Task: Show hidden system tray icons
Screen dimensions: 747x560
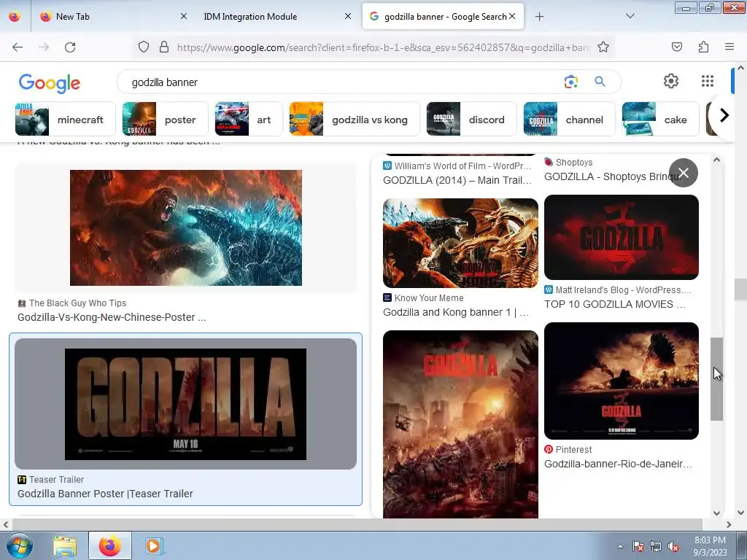Action: (620, 546)
